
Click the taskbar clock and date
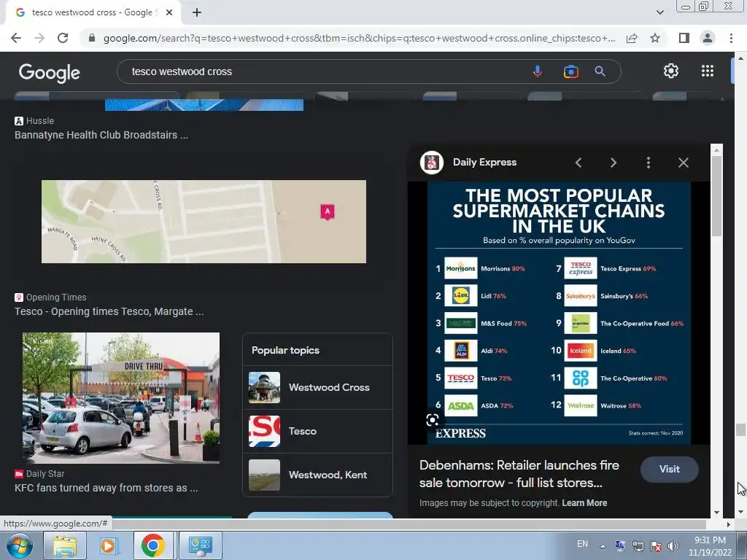click(710, 545)
